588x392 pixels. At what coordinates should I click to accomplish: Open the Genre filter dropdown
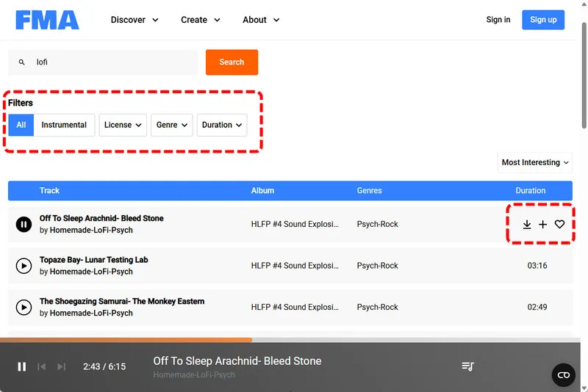click(172, 125)
